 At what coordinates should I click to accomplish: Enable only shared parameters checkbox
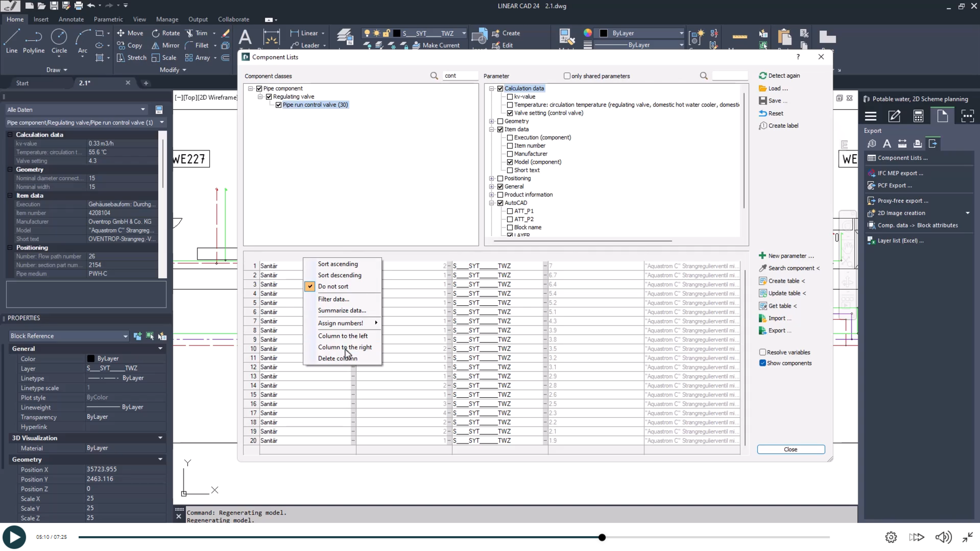pyautogui.click(x=567, y=76)
